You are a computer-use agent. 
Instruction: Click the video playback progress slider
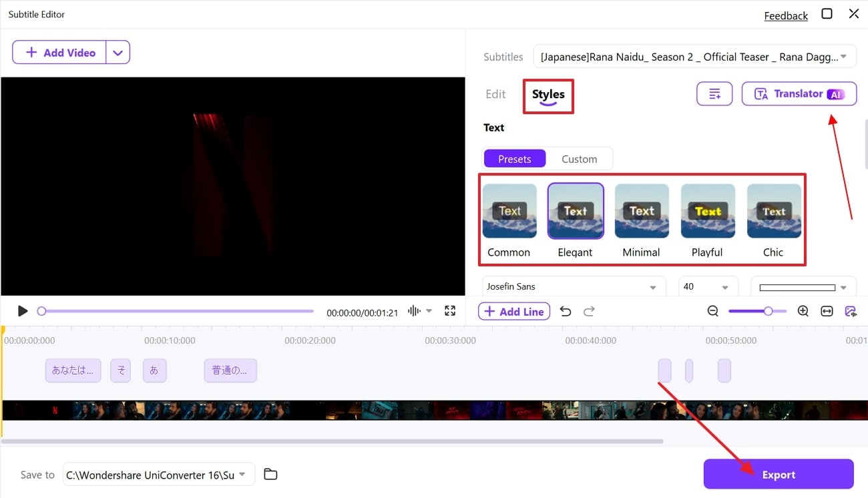click(x=176, y=311)
